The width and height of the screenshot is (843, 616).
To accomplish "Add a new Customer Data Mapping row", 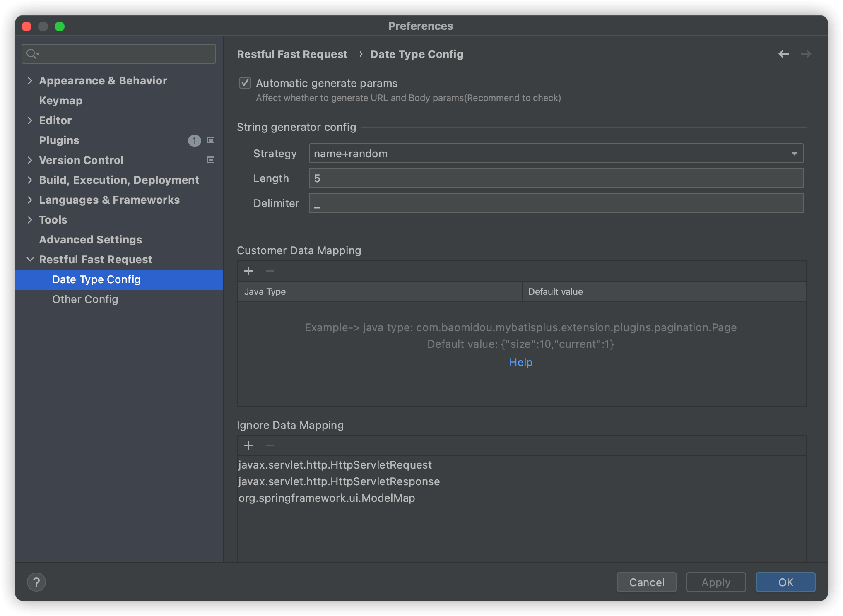I will tap(248, 271).
